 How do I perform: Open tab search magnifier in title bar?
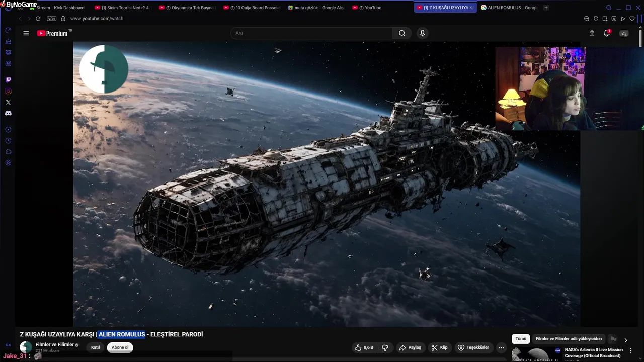click(x=609, y=8)
